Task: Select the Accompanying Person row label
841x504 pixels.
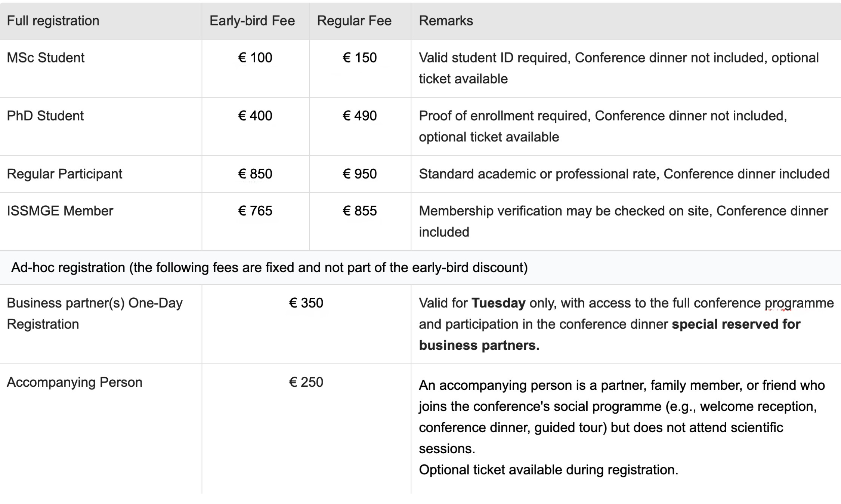Action: (x=74, y=382)
